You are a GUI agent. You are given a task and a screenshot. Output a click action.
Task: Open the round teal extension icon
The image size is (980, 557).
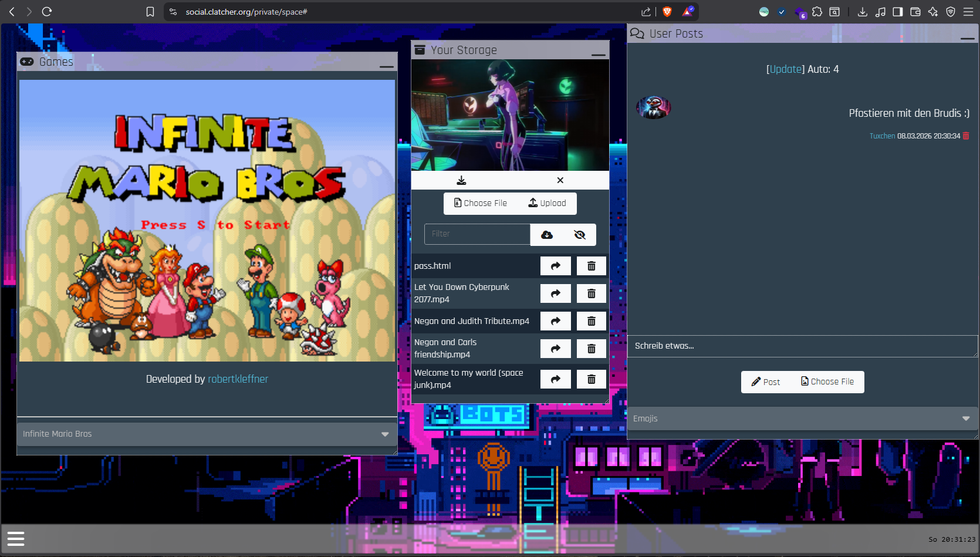(764, 12)
